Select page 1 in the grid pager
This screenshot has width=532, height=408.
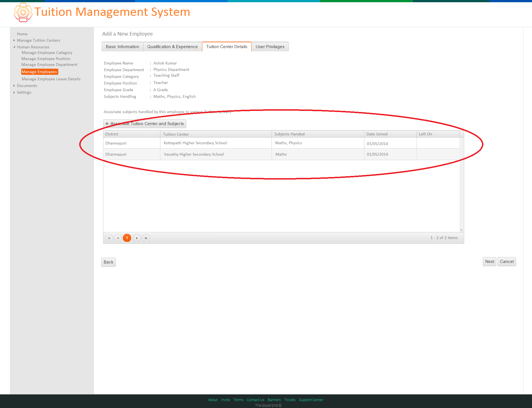coord(127,238)
